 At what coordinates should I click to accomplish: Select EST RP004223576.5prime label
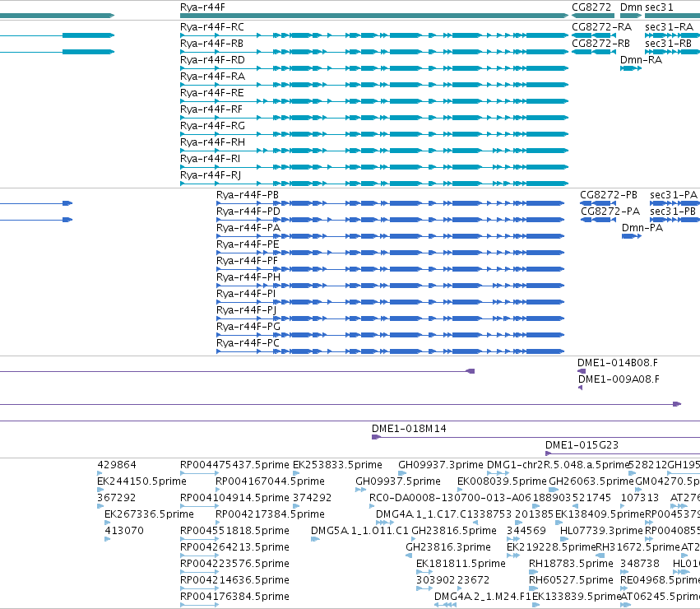tap(234, 564)
